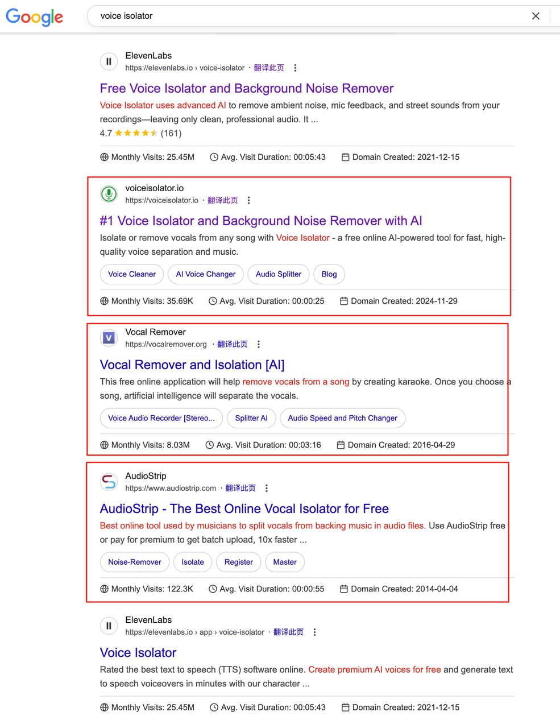560x728 pixels.
Task: Select the AI Voice Changer chip
Action: pyautogui.click(x=206, y=274)
